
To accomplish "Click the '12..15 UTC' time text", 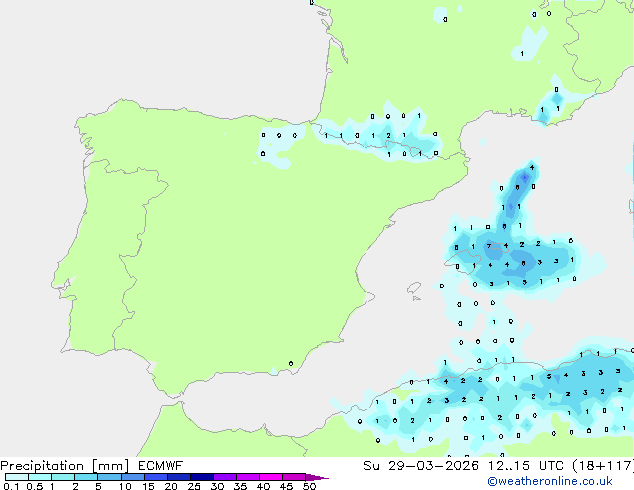I will (526, 466).
